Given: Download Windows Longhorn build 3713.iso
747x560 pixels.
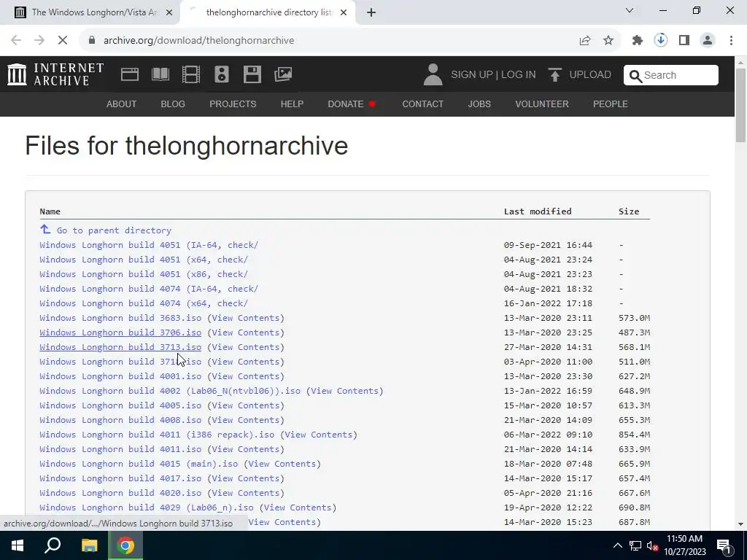Looking at the screenshot, I should 120,347.
